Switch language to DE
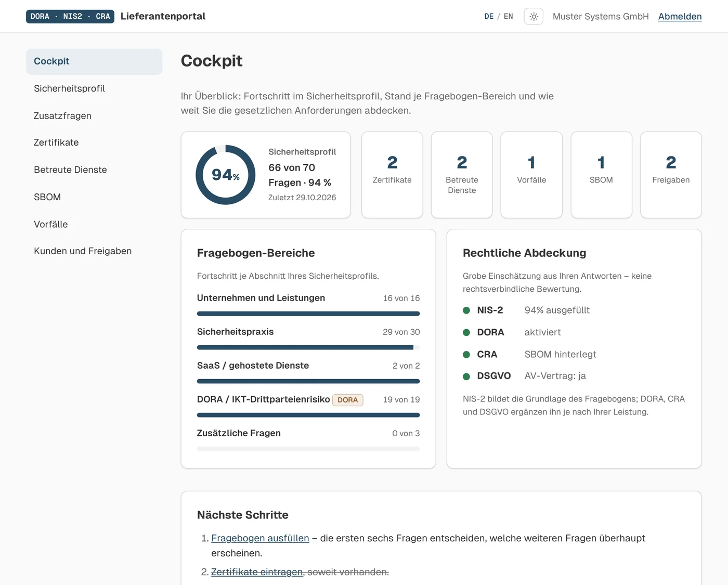The height and width of the screenshot is (585, 728). point(489,17)
